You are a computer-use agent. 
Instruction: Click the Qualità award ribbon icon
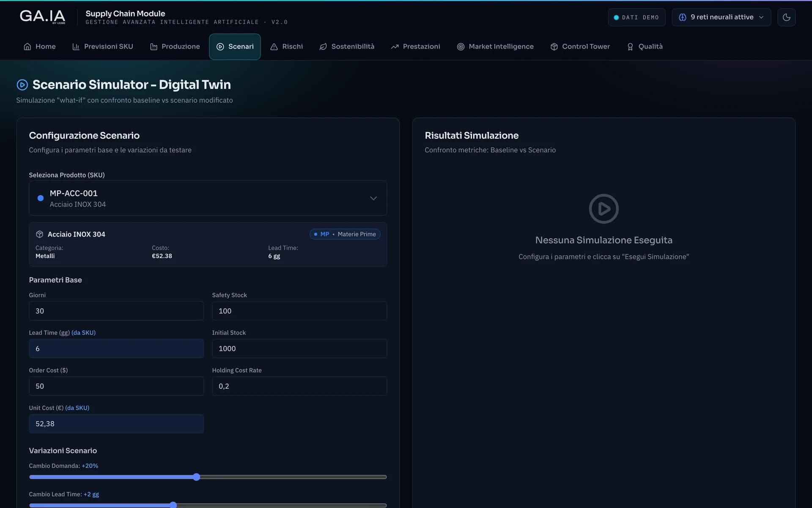pos(630,47)
